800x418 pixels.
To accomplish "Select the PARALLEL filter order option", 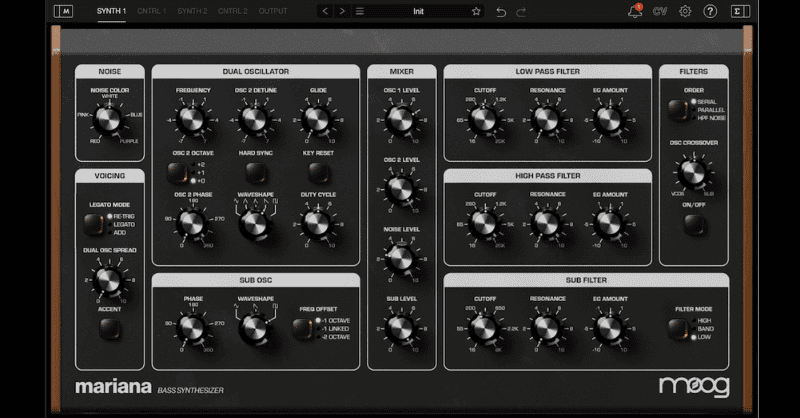I will pos(708,110).
